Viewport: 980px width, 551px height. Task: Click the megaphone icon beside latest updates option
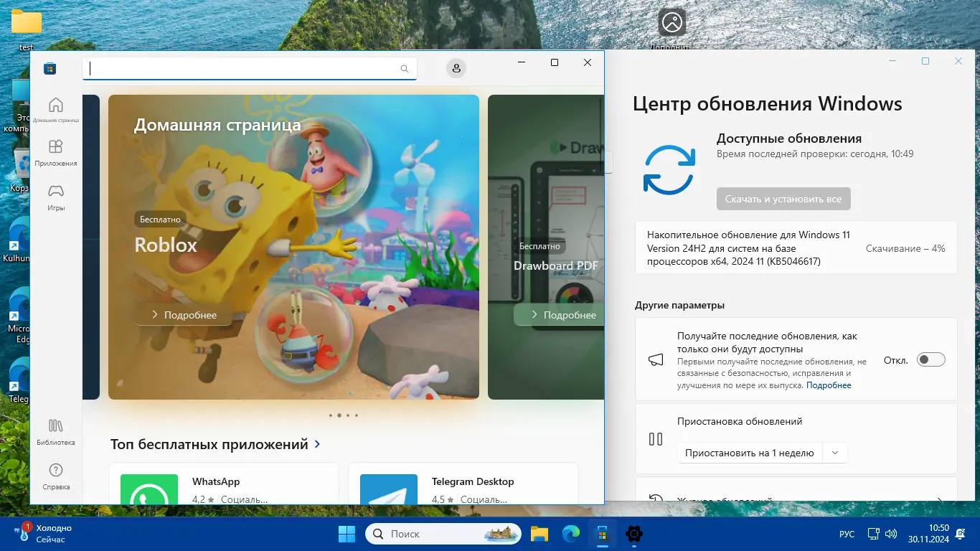point(656,360)
